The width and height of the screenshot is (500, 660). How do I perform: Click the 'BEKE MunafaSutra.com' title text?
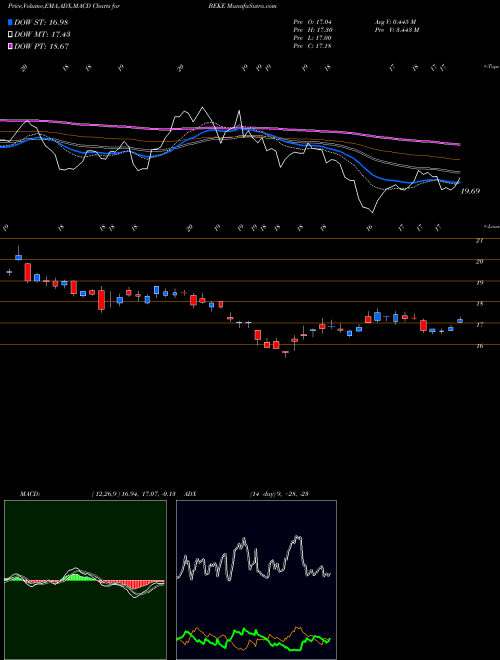[x=243, y=6]
